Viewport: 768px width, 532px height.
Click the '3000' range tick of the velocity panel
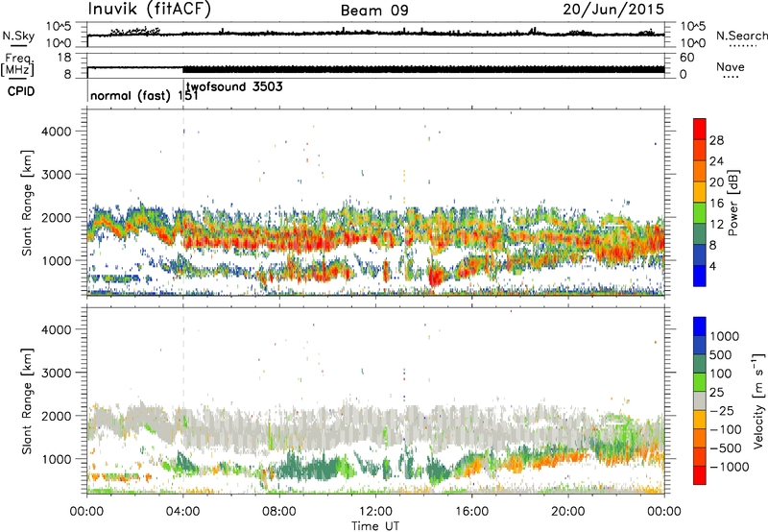coord(57,373)
